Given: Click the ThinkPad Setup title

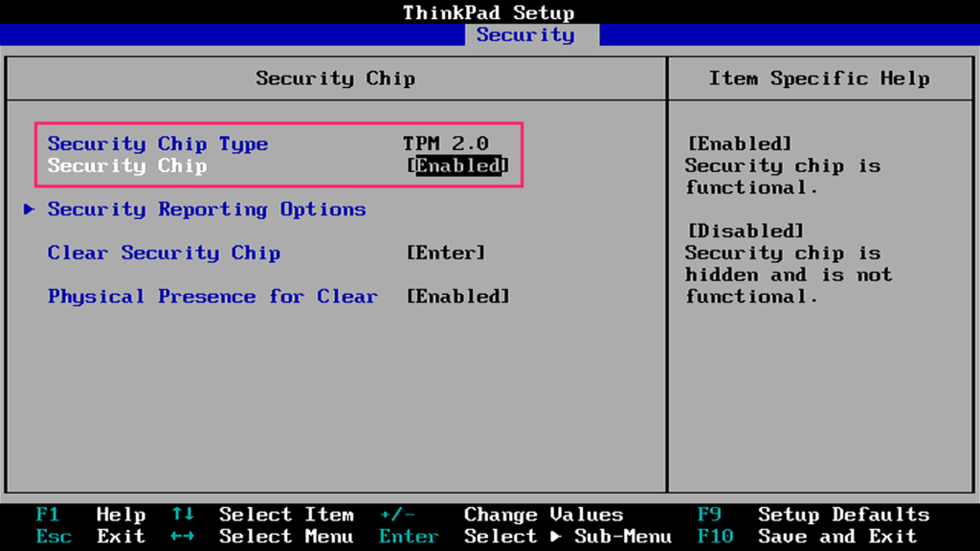Looking at the screenshot, I should (x=489, y=12).
